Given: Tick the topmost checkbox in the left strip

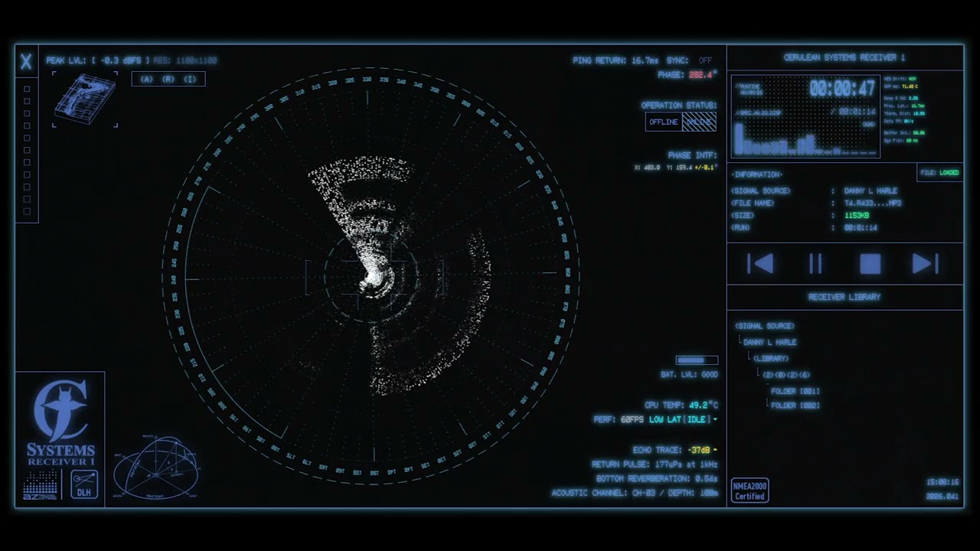Looking at the screenshot, I should pyautogui.click(x=27, y=88).
